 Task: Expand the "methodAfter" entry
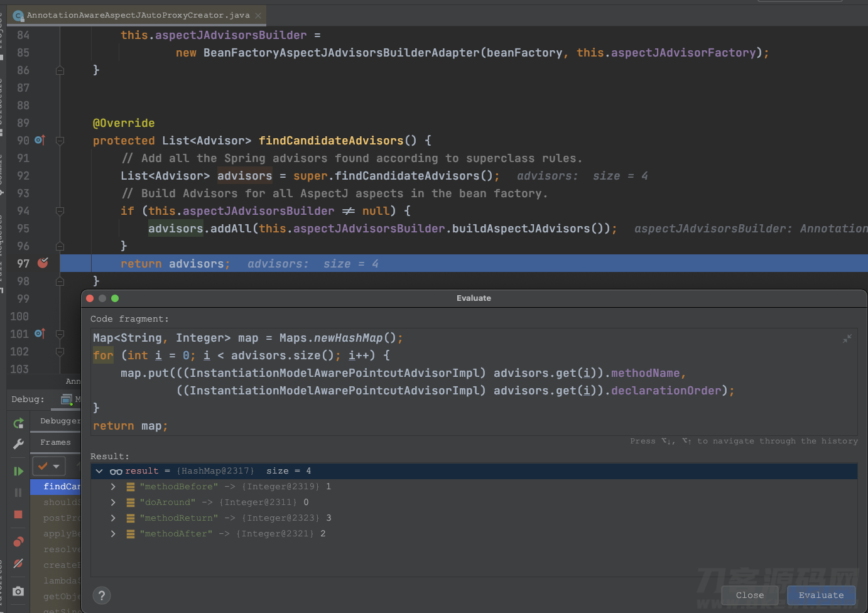[113, 534]
